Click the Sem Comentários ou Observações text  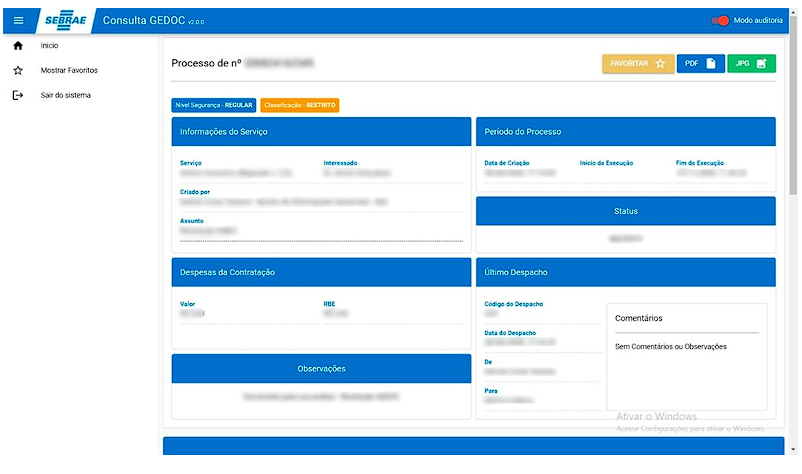tap(671, 347)
